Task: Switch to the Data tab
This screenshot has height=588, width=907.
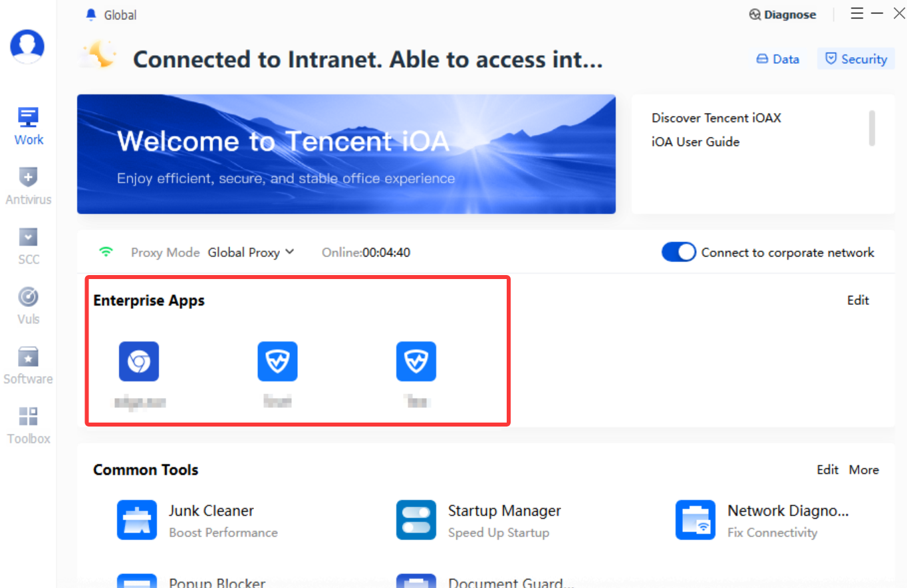Action: pyautogui.click(x=778, y=59)
